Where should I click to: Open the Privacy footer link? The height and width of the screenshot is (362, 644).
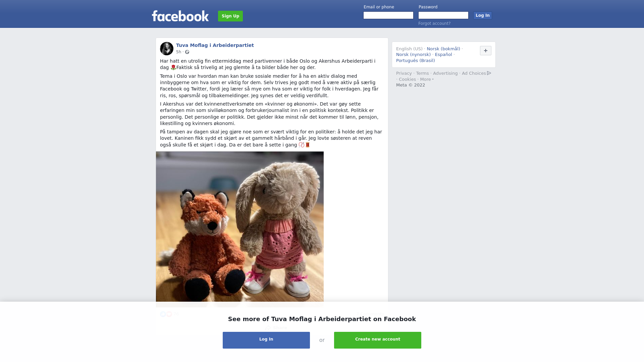pyautogui.click(x=404, y=73)
